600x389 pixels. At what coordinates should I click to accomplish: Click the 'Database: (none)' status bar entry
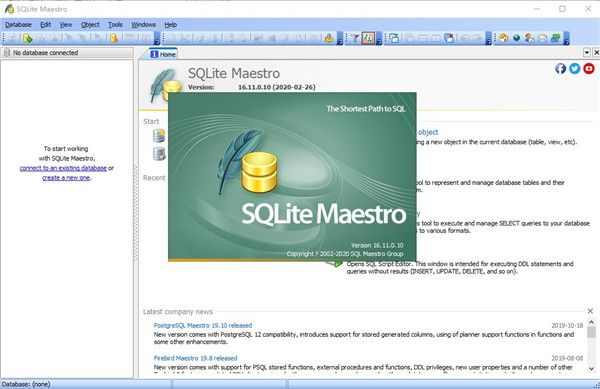(26, 384)
